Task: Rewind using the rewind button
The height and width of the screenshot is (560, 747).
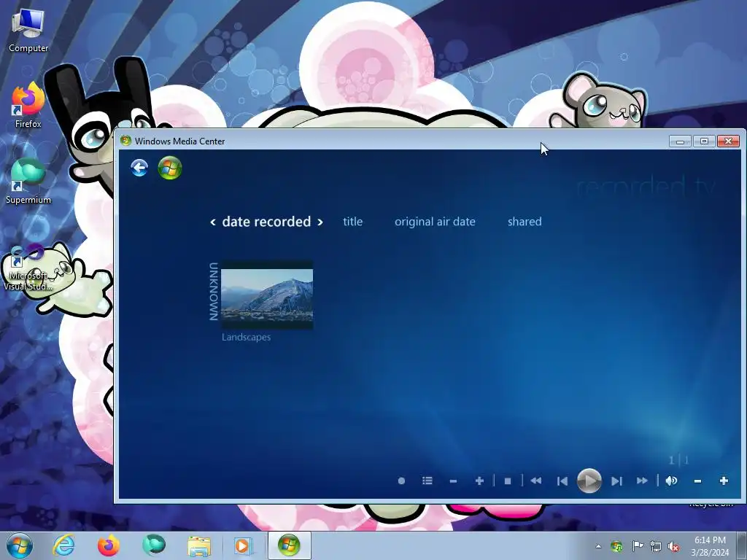Action: (536, 481)
